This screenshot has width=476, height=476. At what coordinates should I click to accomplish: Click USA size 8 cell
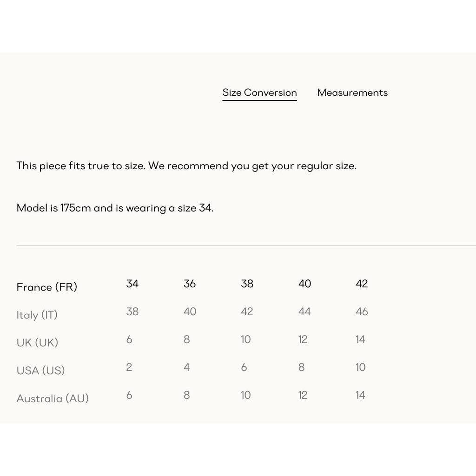pos(301,367)
